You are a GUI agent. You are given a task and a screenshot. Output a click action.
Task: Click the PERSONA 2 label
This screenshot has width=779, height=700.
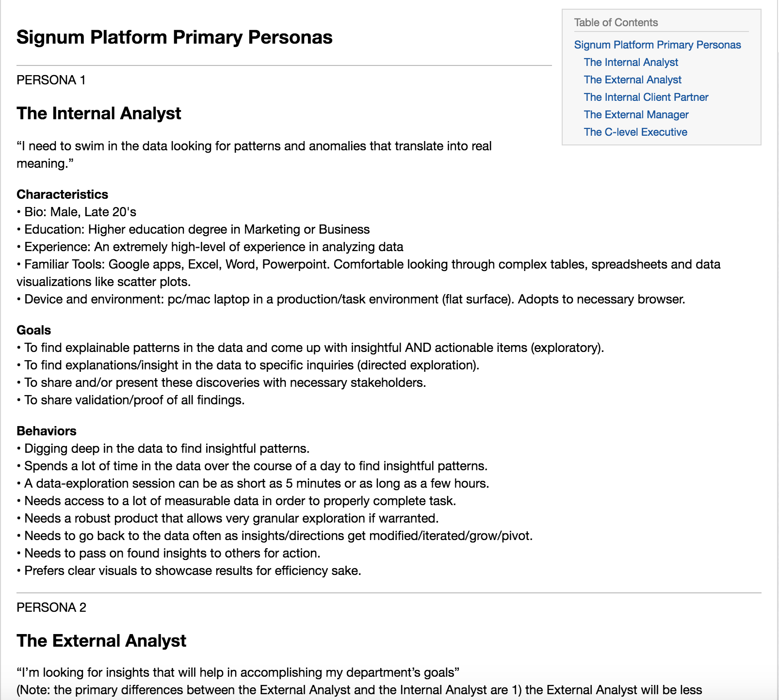[x=51, y=607]
